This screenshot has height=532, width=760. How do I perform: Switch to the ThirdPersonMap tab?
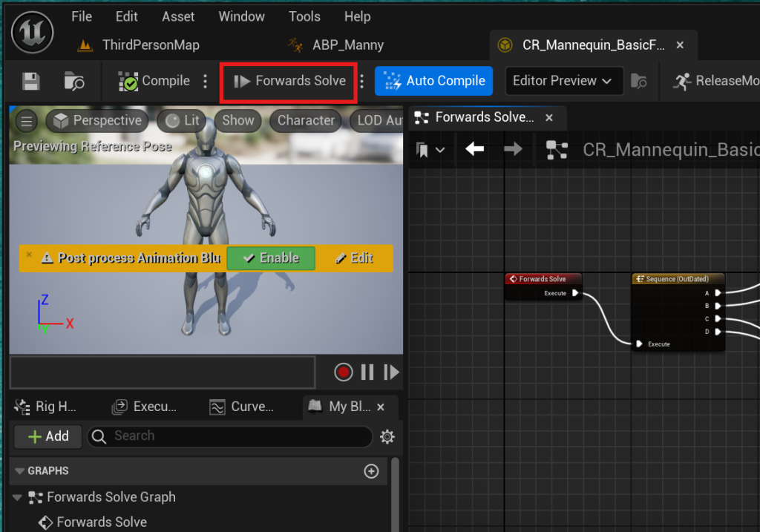click(139, 45)
